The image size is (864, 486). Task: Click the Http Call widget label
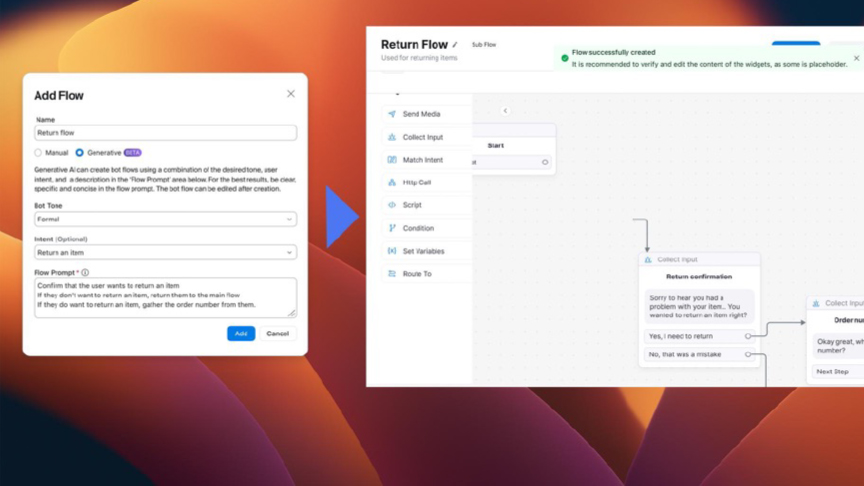point(417,182)
